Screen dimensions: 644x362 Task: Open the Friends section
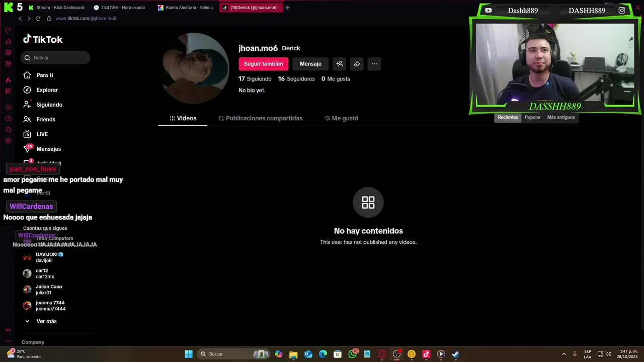click(39, 119)
